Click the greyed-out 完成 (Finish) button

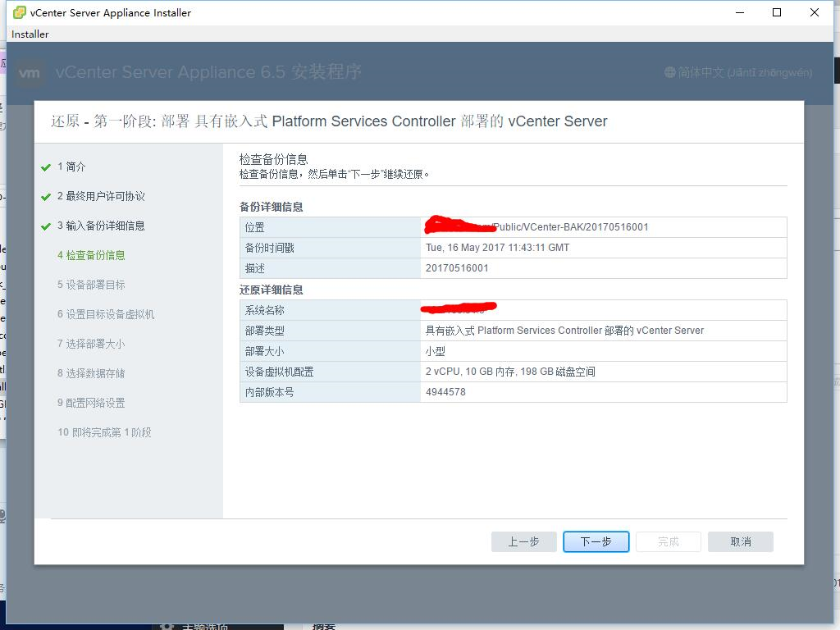pyautogui.click(x=668, y=541)
